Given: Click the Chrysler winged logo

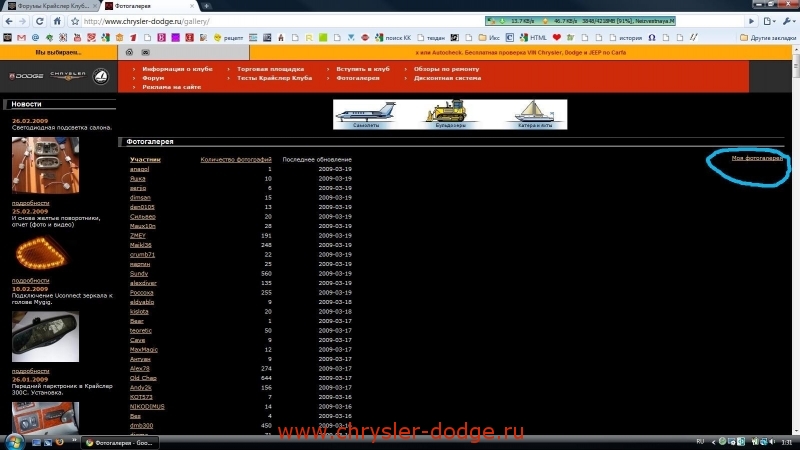Looking at the screenshot, I should pos(68,76).
